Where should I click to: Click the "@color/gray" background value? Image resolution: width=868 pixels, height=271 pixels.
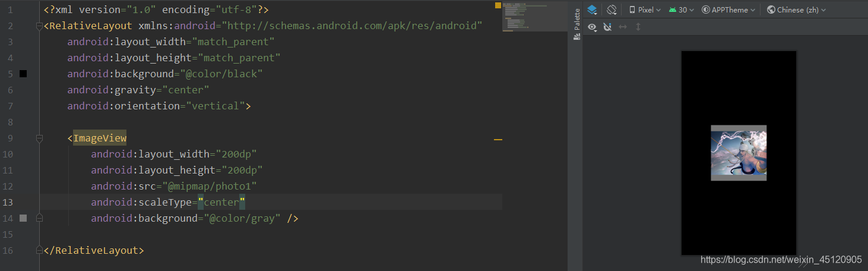(242, 218)
